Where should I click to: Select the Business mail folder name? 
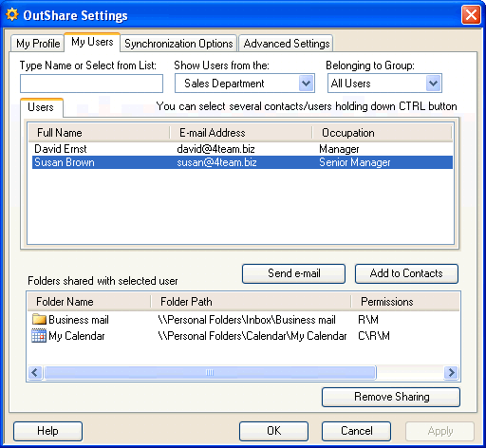click(79, 320)
